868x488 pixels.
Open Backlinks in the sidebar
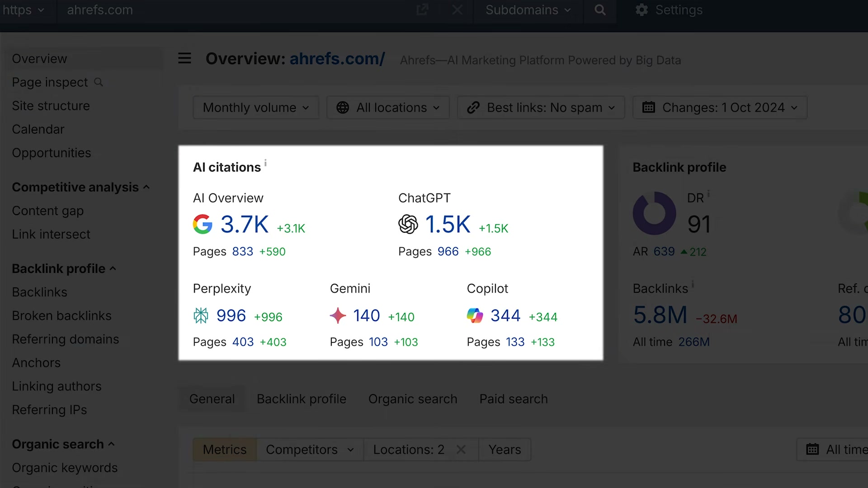pos(39,292)
